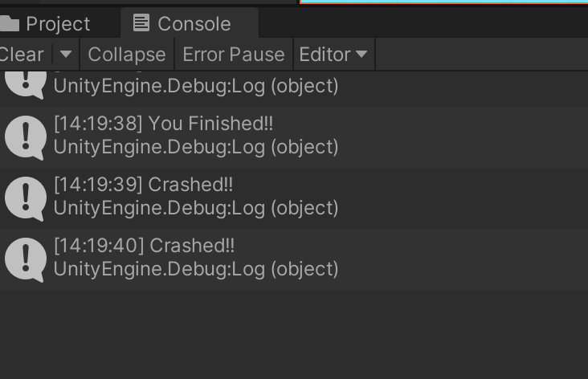Switch to the Project tab
Image resolution: width=588 pixels, height=379 pixels.
(x=58, y=23)
